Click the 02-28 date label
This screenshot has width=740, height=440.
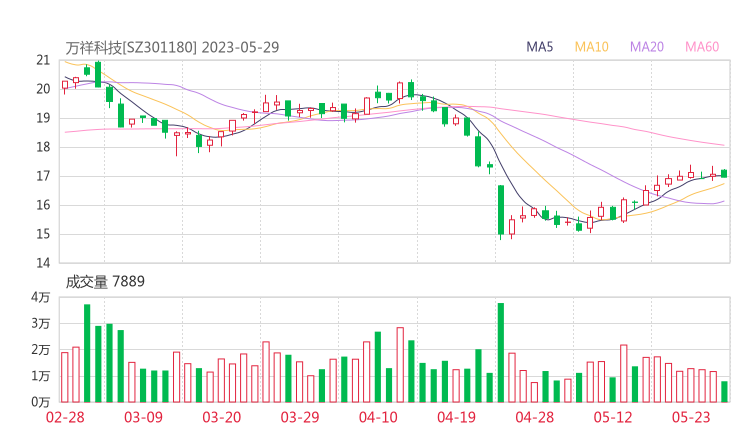tap(65, 417)
